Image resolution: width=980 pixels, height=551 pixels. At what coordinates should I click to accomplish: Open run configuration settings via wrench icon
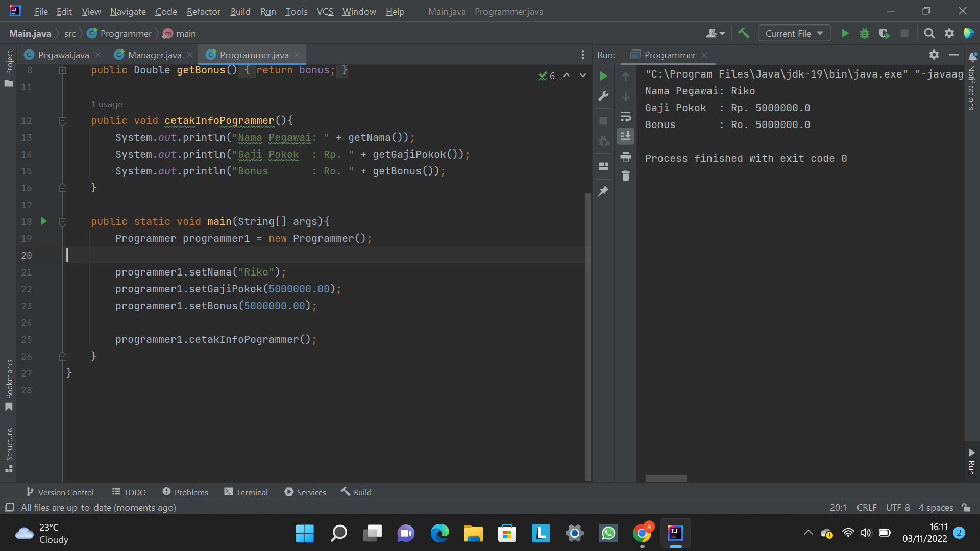pos(604,96)
